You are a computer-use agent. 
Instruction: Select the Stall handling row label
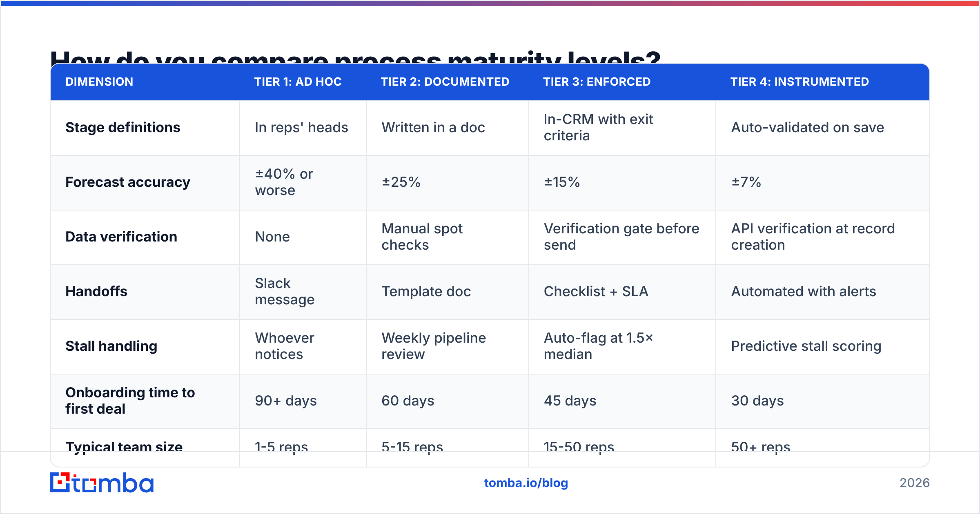(x=111, y=346)
